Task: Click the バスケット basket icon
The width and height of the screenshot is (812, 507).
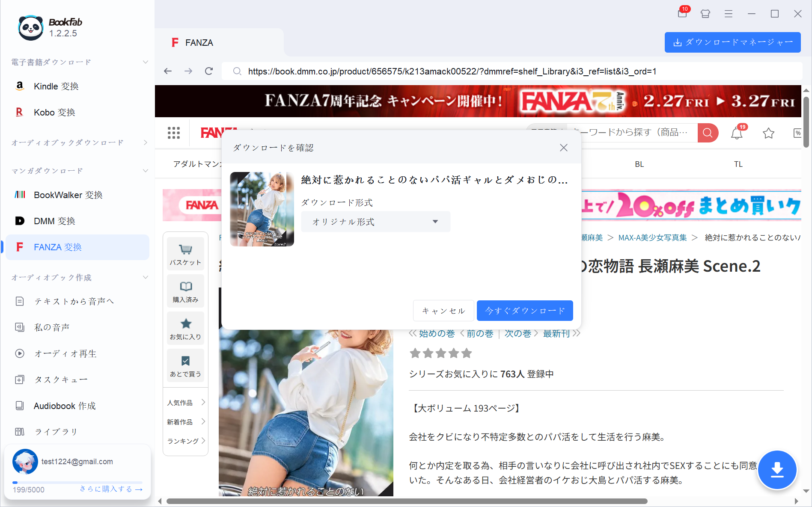Action: click(x=185, y=253)
